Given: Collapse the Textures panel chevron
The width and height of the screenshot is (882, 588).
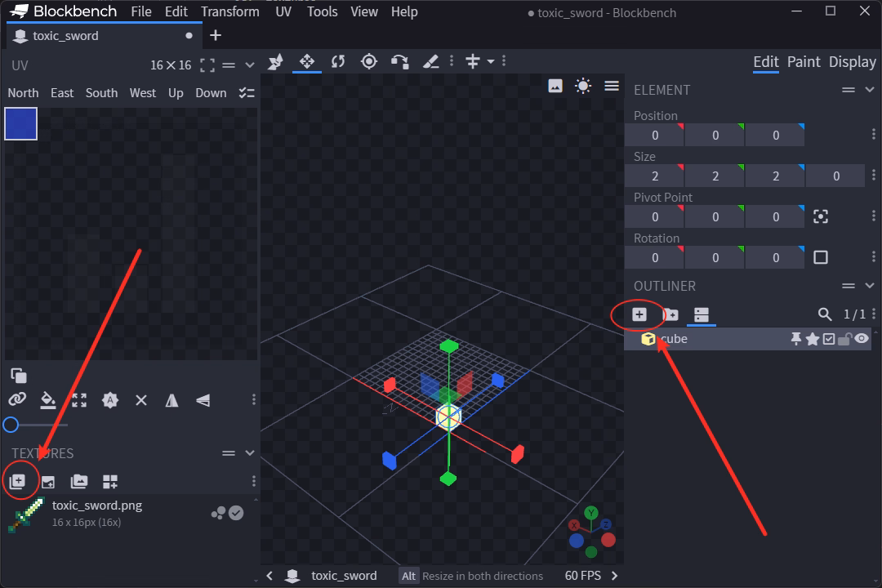Looking at the screenshot, I should pos(250,453).
